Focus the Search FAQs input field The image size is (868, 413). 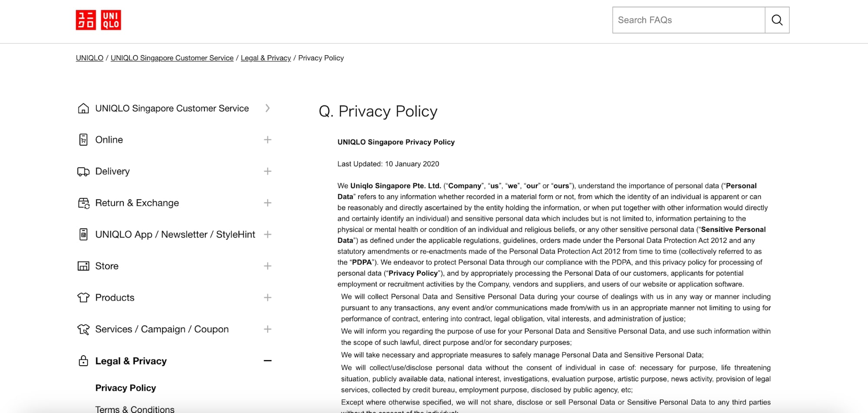pyautogui.click(x=689, y=20)
